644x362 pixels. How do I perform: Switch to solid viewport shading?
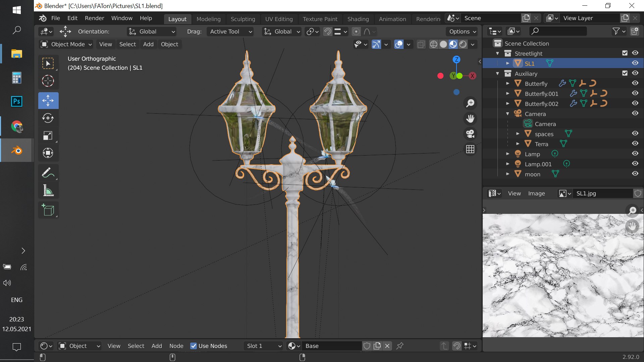[443, 44]
